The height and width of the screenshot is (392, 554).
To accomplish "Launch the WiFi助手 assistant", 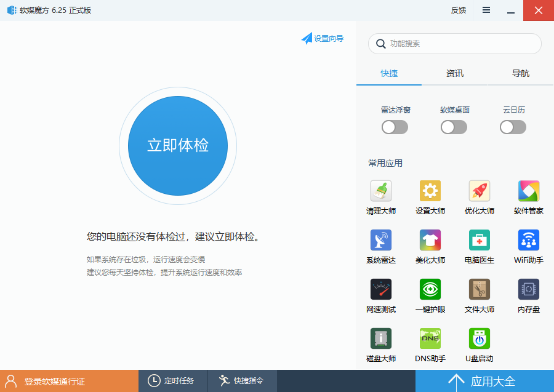I will tap(529, 246).
